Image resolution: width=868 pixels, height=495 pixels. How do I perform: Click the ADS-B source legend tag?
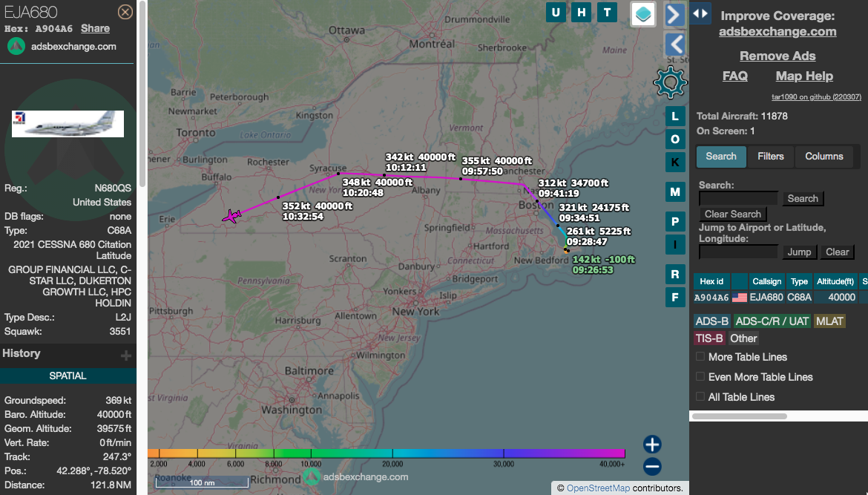coord(712,321)
